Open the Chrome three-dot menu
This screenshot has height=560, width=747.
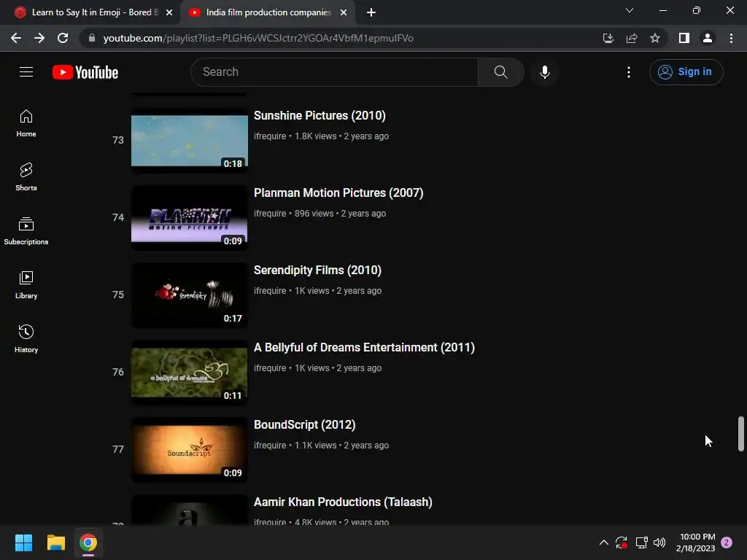click(x=731, y=38)
